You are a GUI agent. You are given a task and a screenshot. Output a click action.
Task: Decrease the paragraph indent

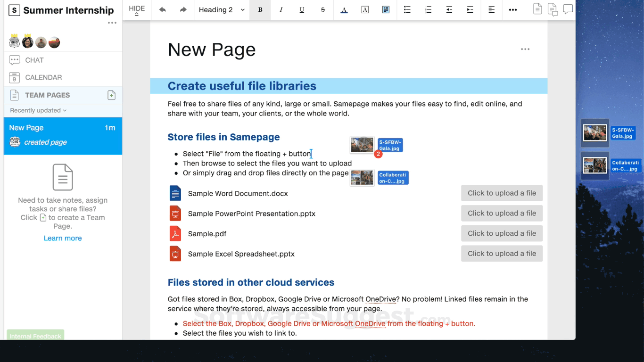[449, 9]
